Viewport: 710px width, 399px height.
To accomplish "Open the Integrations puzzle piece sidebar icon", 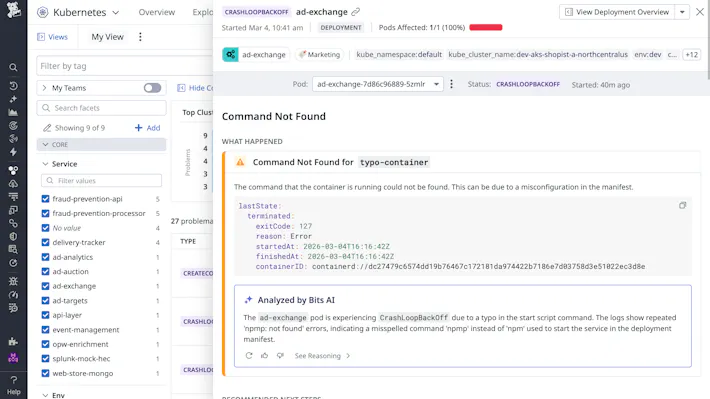I will pos(13,341).
